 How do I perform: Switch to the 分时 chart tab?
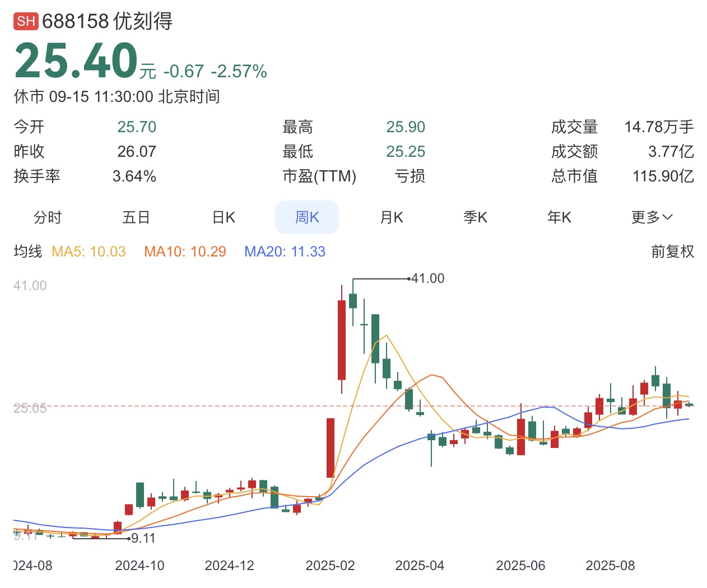click(48, 217)
